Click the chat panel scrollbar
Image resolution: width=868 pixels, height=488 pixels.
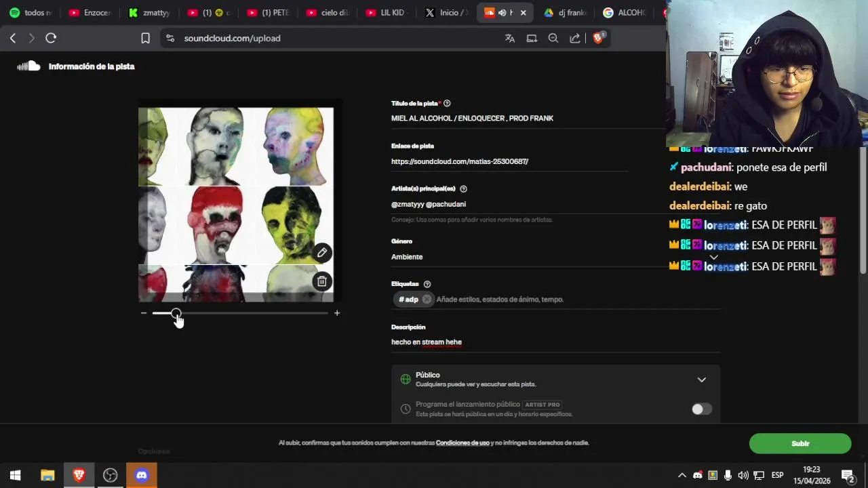pyautogui.click(x=863, y=210)
